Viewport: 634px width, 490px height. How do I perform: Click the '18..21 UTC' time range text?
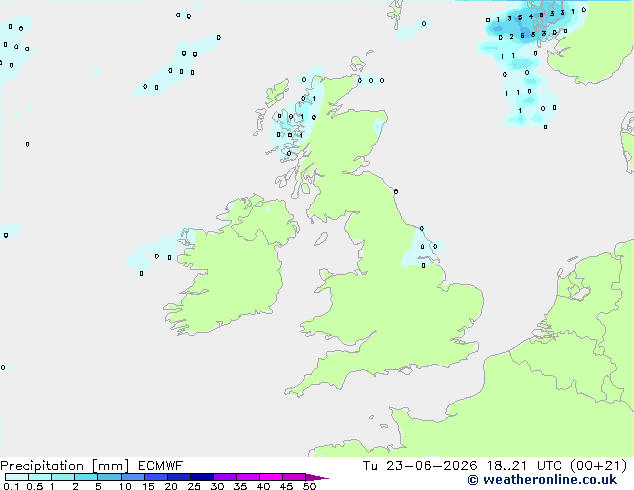(x=524, y=466)
